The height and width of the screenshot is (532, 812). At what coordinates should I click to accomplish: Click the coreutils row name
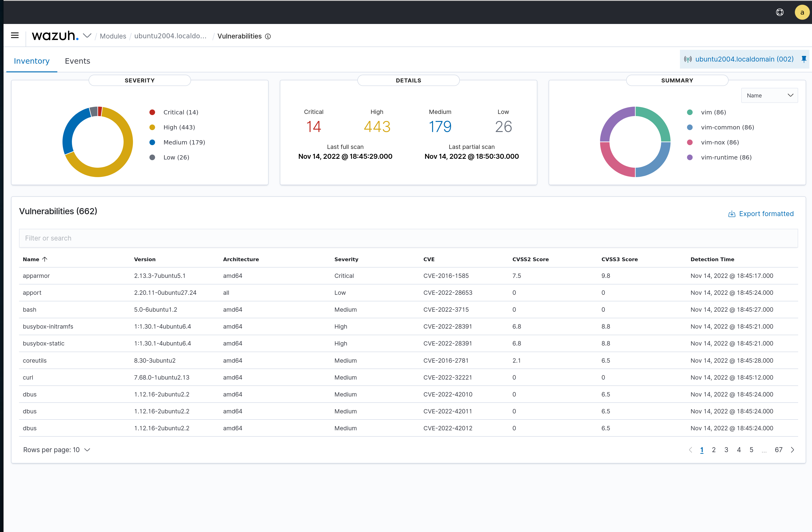[x=35, y=361]
